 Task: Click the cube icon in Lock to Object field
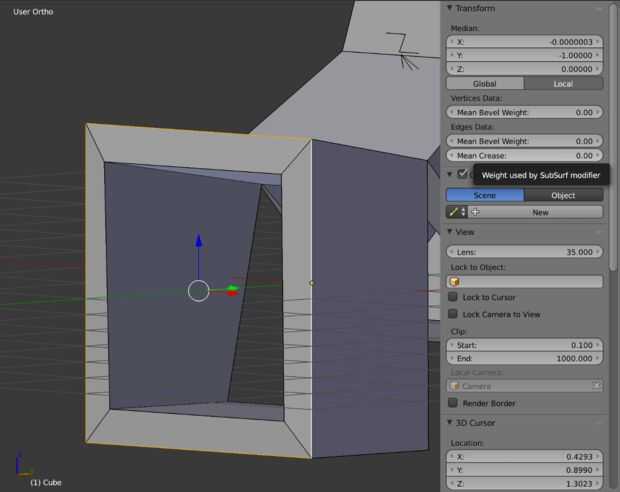pyautogui.click(x=455, y=282)
